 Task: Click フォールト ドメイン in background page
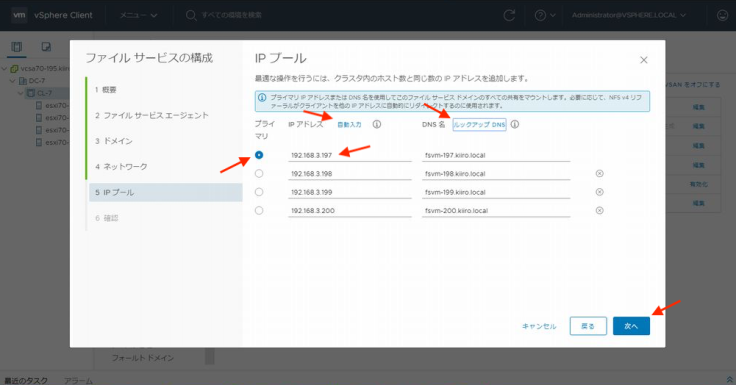click(143, 358)
